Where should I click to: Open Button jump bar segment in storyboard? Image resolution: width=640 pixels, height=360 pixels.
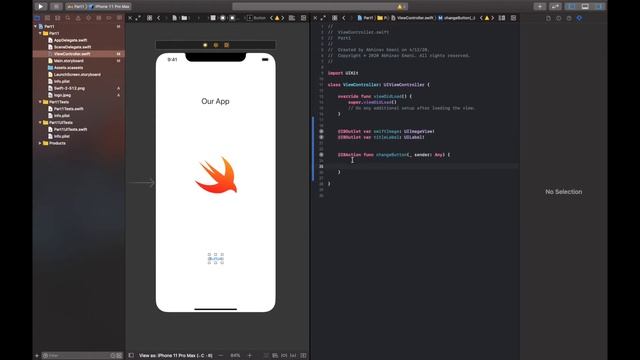pyautogui.click(x=257, y=18)
